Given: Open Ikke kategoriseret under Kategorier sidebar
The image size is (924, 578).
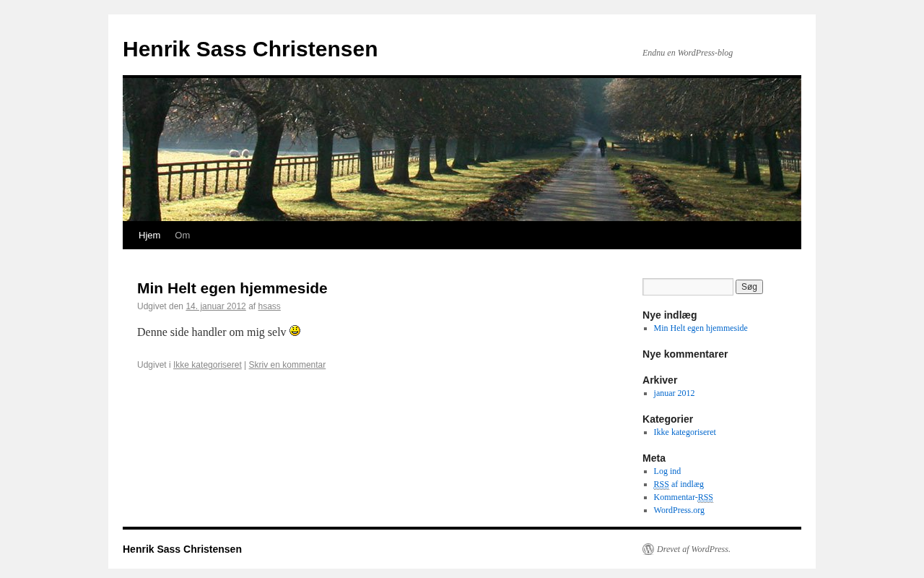Looking at the screenshot, I should point(685,432).
